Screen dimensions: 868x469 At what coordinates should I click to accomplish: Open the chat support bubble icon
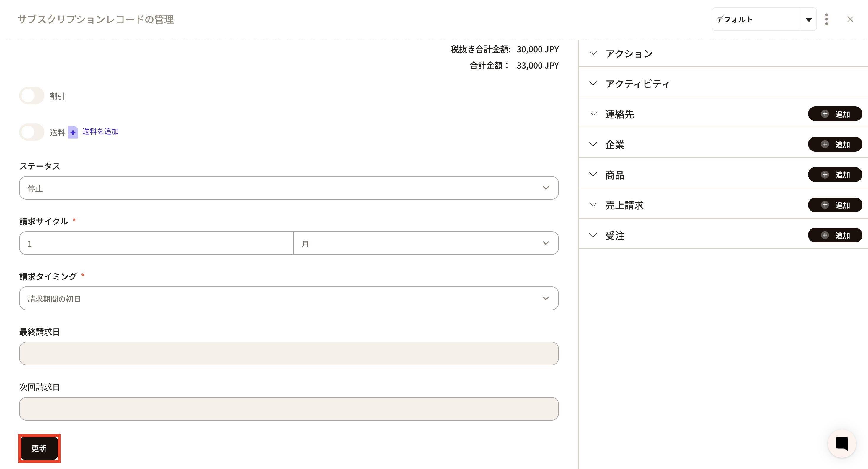coord(841,443)
